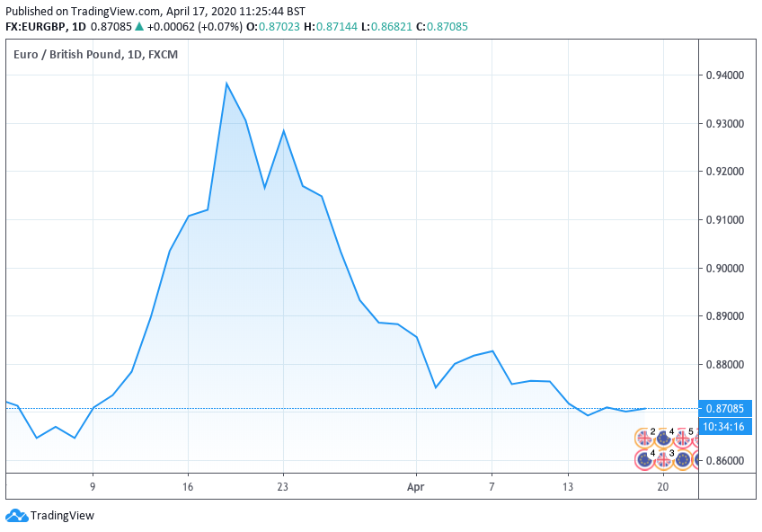The width and height of the screenshot is (762, 532).
Task: Open the Published on TradingView.com header text
Action: 155,12
